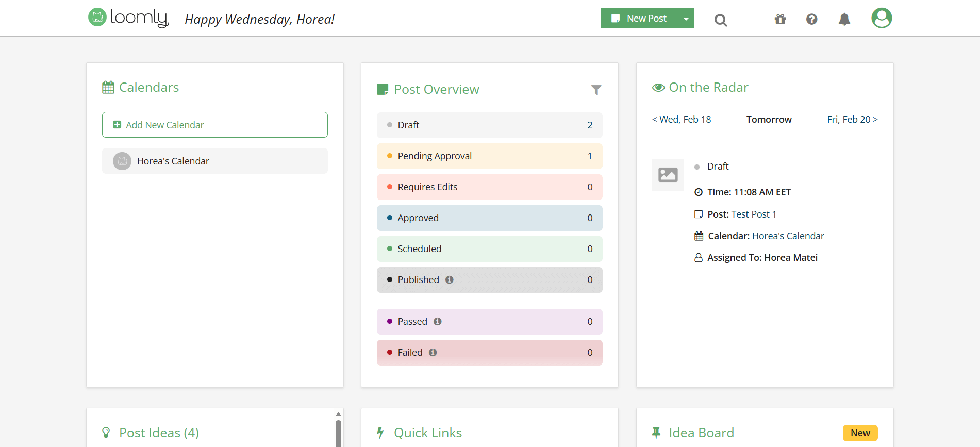Select the Pending Approval status row

[x=490, y=156]
